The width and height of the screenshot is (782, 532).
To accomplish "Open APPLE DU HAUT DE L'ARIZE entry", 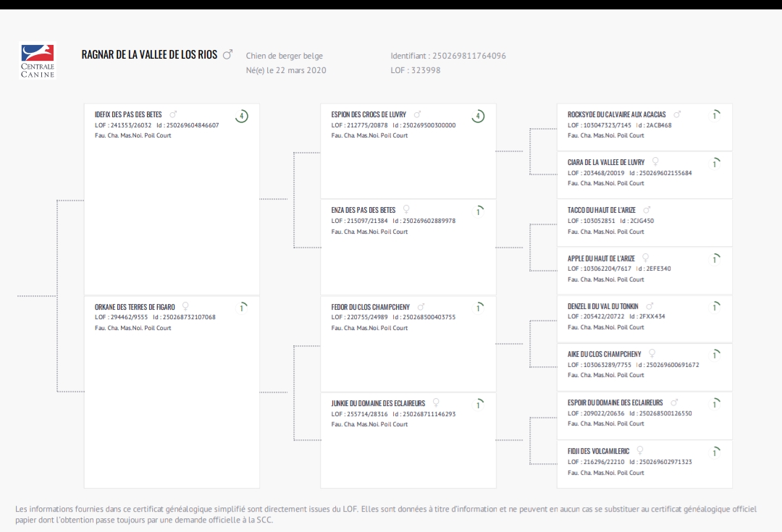I will coord(644,271).
